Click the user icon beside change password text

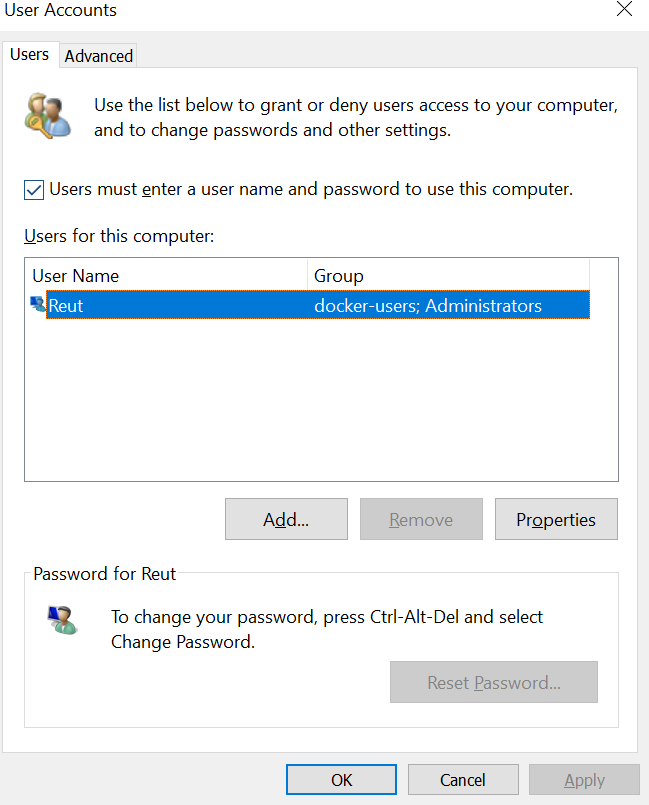62,619
